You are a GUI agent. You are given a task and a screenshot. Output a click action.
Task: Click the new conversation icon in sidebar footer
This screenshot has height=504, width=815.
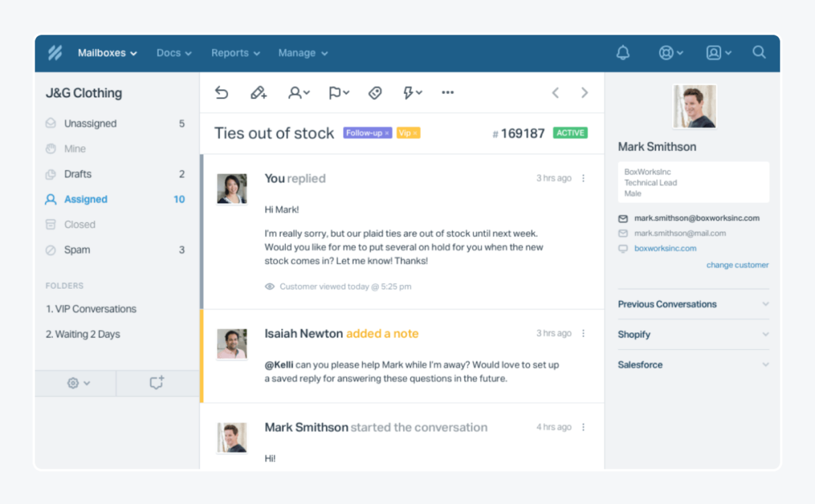[157, 383]
